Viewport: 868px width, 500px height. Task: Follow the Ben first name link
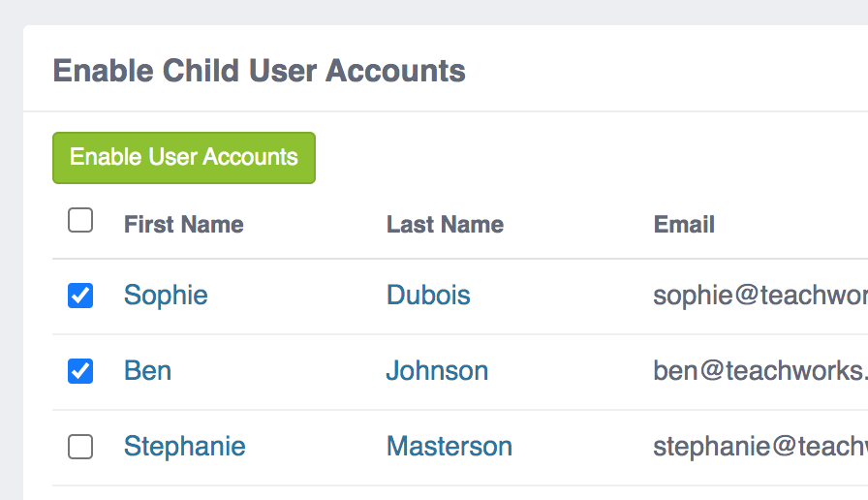click(x=147, y=370)
